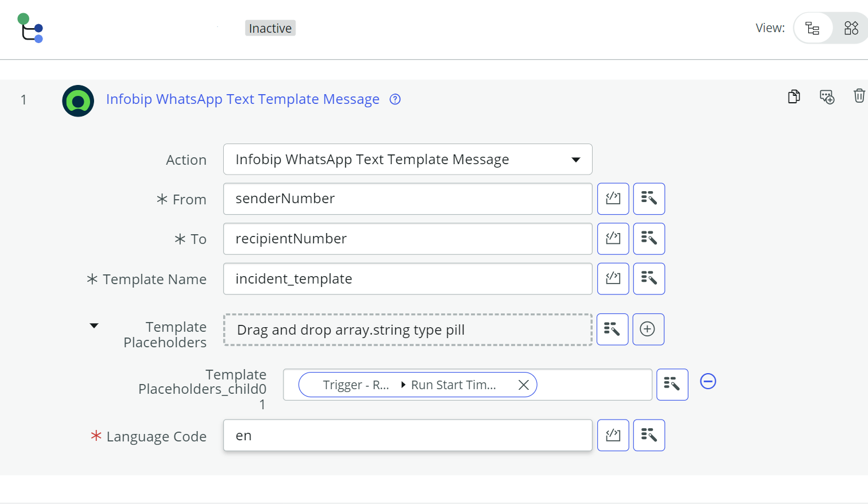
Task: Remove the Run Start Time pill
Action: (523, 385)
